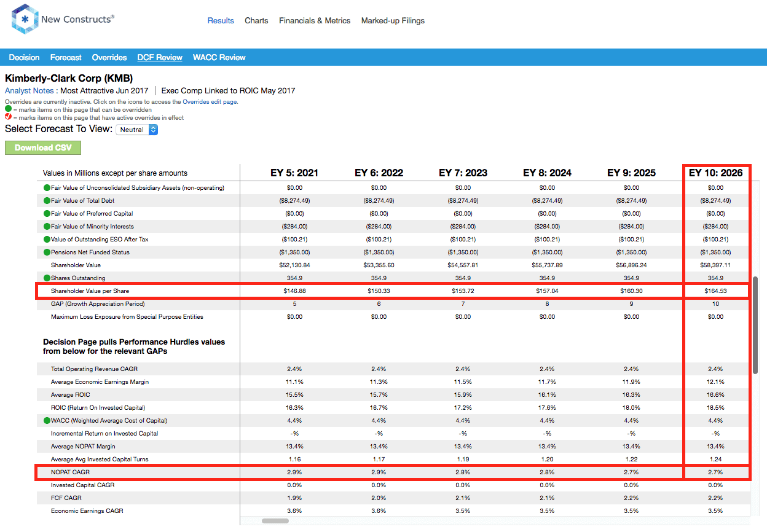Navigate to Financials & Metrics
The width and height of the screenshot is (767, 532).
tap(315, 20)
